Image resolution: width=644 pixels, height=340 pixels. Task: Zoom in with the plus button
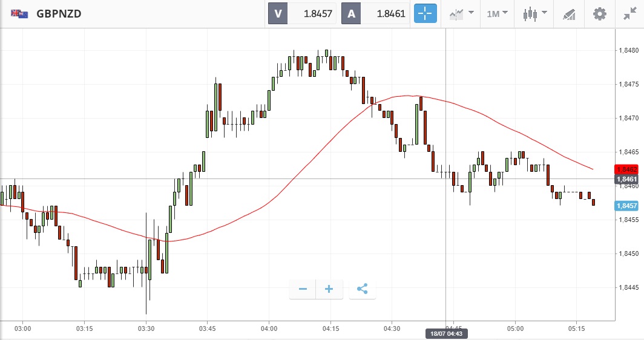tap(329, 289)
